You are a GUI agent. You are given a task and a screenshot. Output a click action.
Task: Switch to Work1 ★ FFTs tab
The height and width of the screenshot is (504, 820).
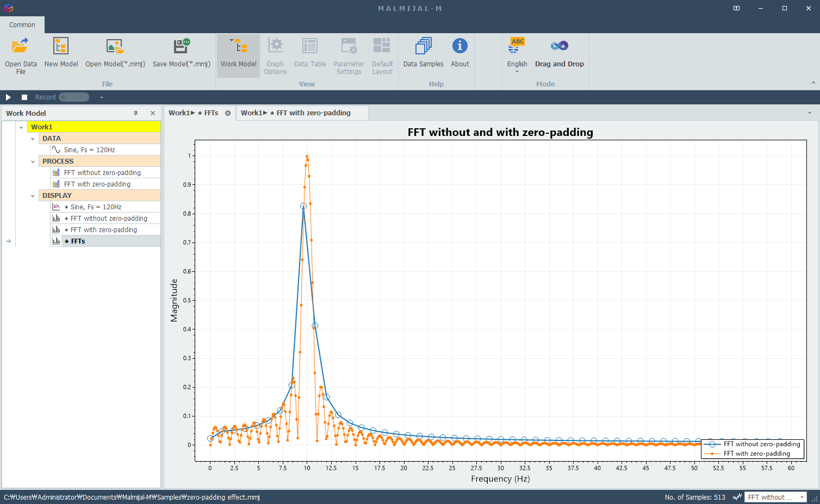(x=193, y=113)
